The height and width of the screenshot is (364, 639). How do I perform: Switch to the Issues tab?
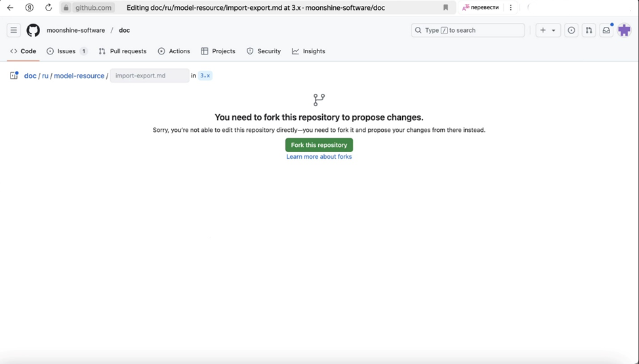click(x=67, y=51)
